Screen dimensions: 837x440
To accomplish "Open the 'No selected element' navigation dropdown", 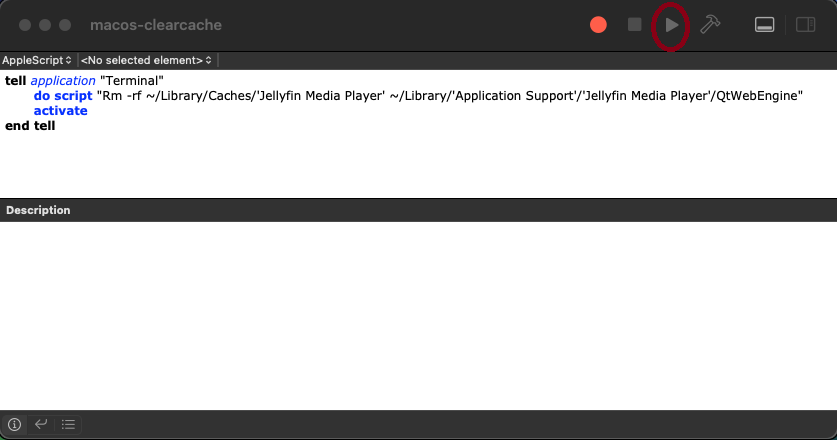I will pyautogui.click(x=146, y=60).
